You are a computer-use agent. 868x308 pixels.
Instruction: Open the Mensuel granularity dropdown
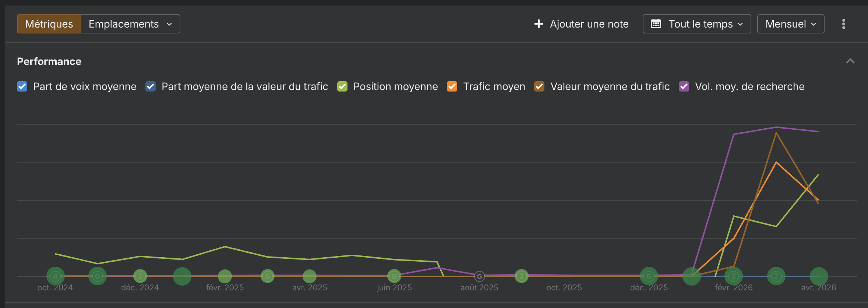[790, 24]
